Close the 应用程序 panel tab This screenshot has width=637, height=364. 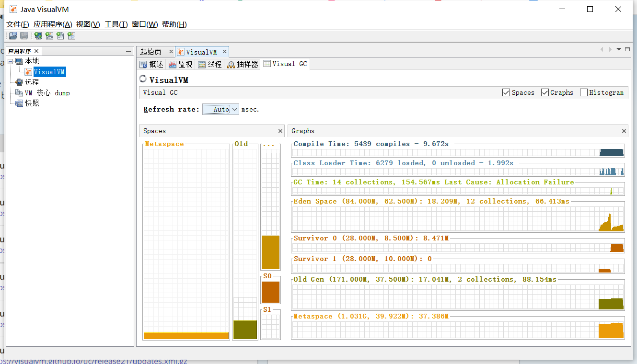point(36,51)
